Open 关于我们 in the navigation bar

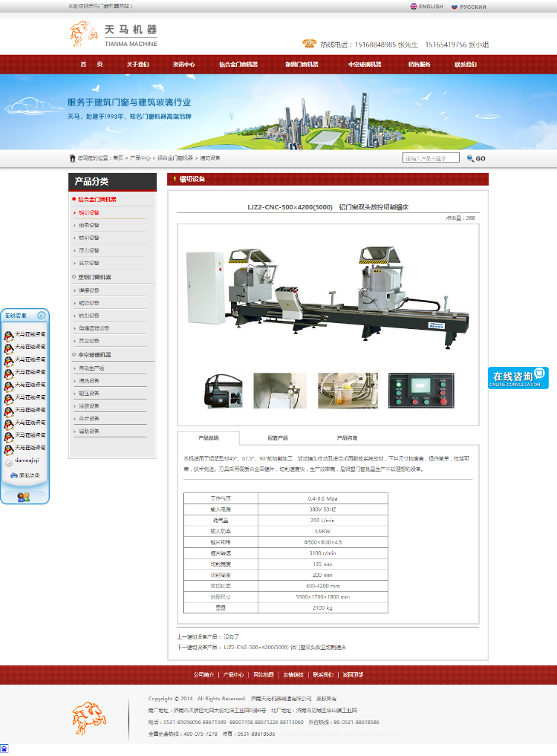click(x=138, y=64)
